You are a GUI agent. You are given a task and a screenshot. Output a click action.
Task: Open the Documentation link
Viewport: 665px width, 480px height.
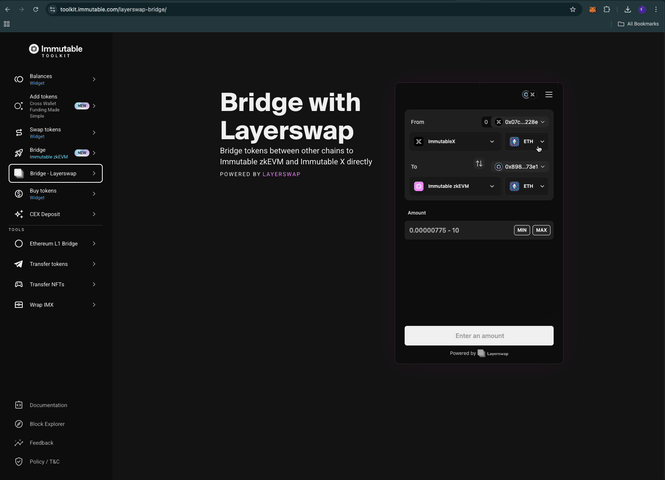pyautogui.click(x=48, y=405)
